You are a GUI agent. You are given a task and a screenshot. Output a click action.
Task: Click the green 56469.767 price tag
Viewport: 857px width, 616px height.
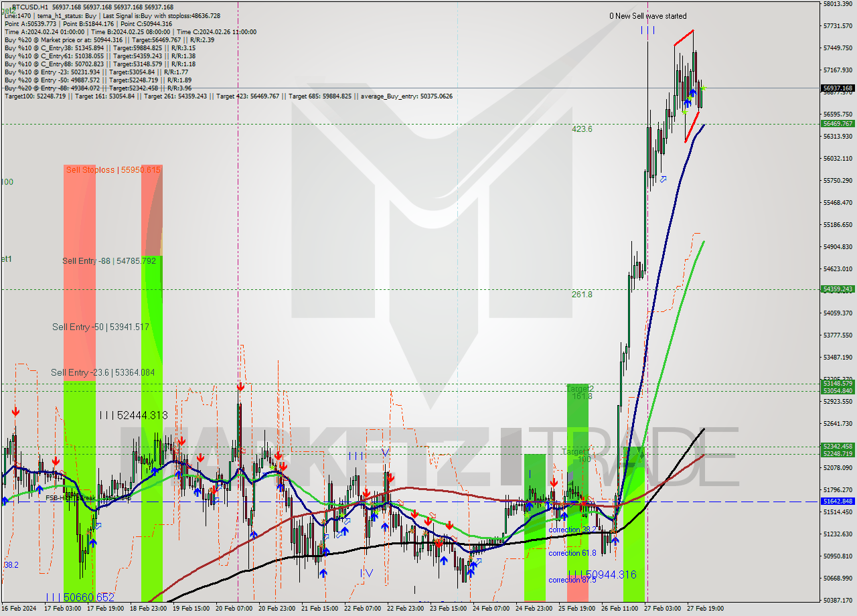838,124
